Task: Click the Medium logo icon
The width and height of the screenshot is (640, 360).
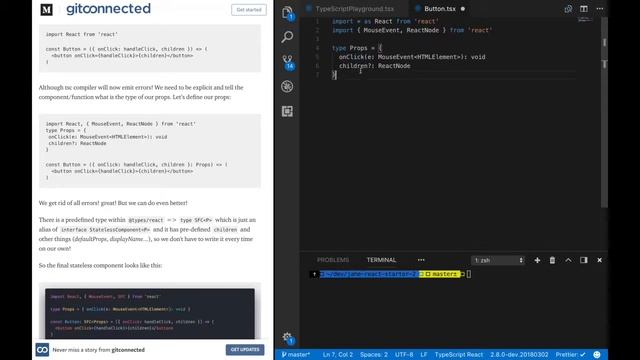Action: [x=47, y=9]
